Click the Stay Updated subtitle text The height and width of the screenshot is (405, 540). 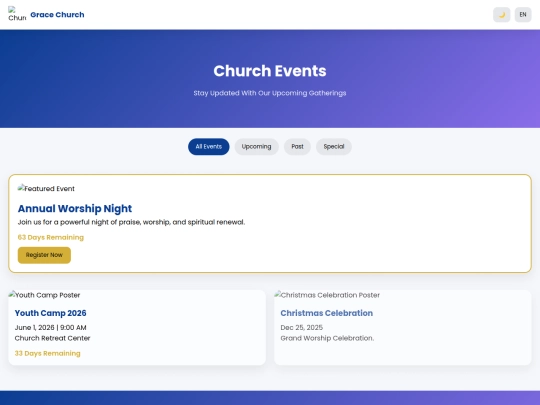(x=270, y=93)
